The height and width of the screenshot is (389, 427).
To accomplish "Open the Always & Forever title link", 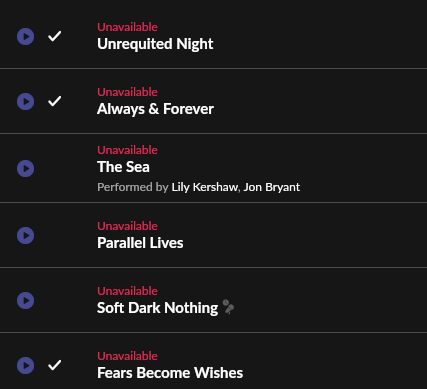I will [x=155, y=109].
